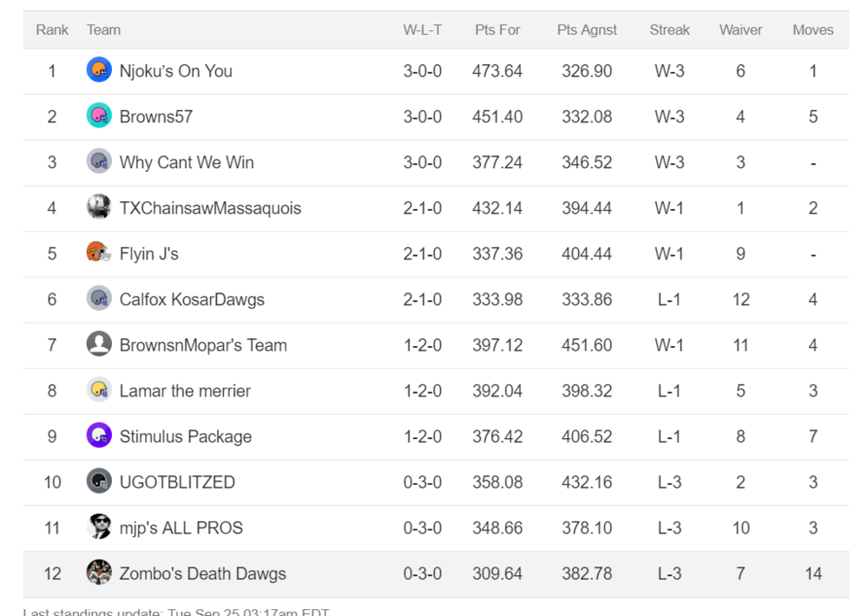The image size is (868, 616).
Task: Click TXChainsawMassaquois team avatar
Action: click(x=99, y=206)
